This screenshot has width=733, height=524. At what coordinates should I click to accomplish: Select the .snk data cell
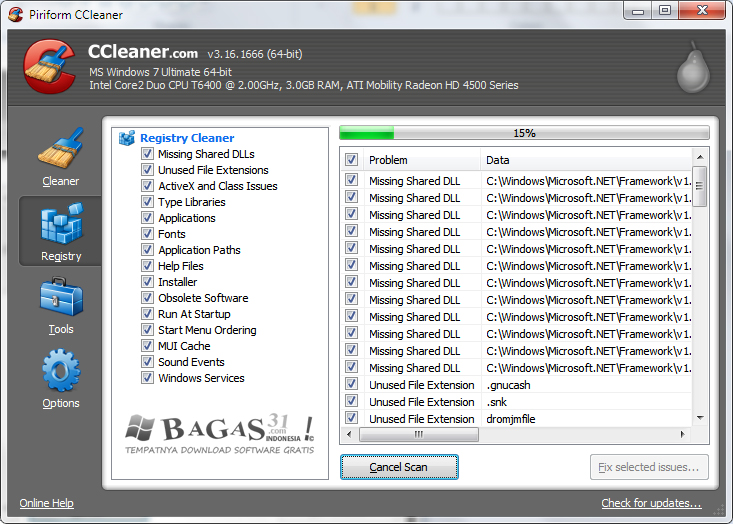586,402
